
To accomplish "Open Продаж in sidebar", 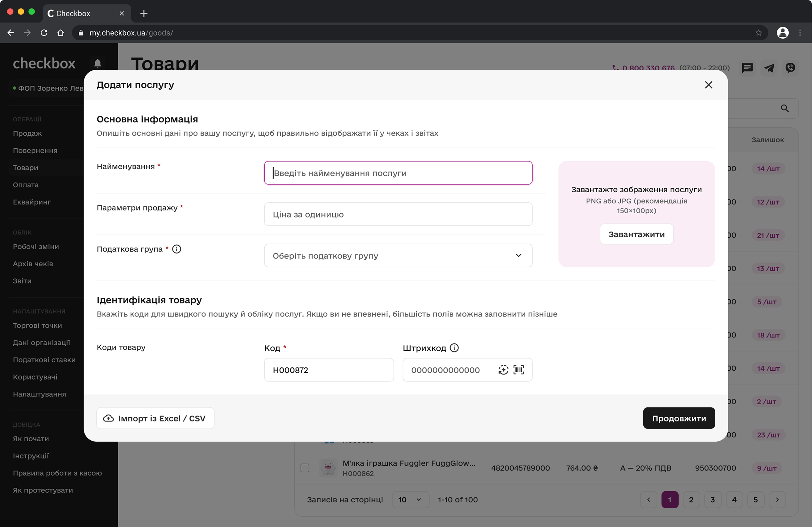I will (27, 133).
